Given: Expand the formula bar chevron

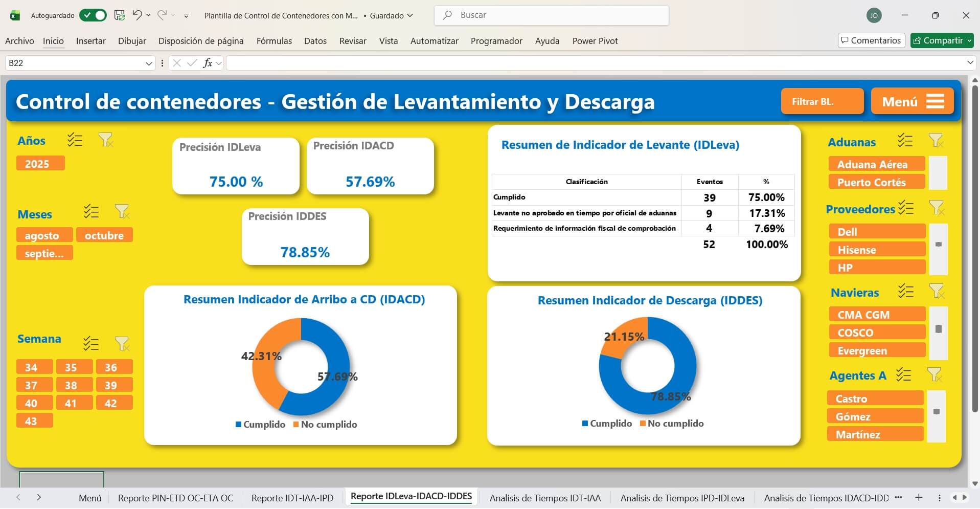Looking at the screenshot, I should click(x=970, y=62).
